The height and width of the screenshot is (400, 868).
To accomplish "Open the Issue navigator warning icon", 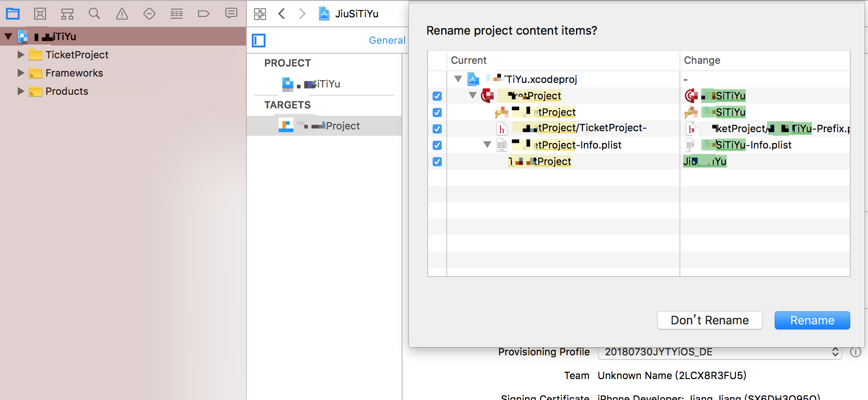I will coord(122,14).
